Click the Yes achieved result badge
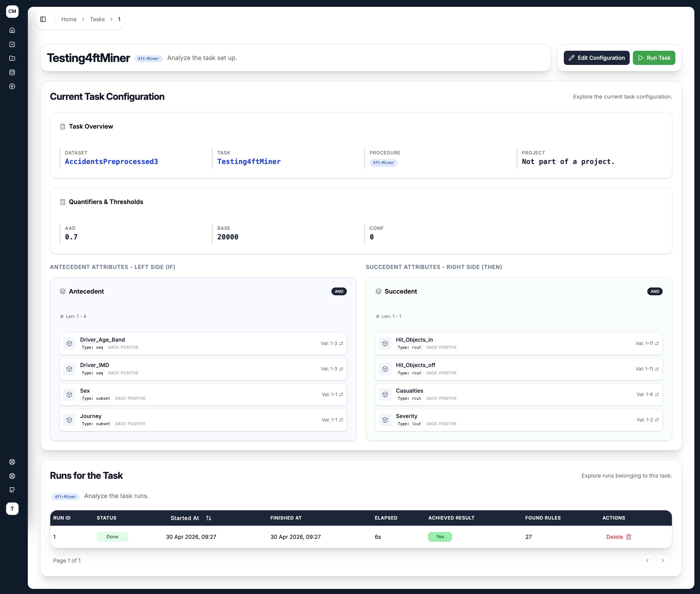Image resolution: width=700 pixels, height=594 pixels. pyautogui.click(x=440, y=537)
